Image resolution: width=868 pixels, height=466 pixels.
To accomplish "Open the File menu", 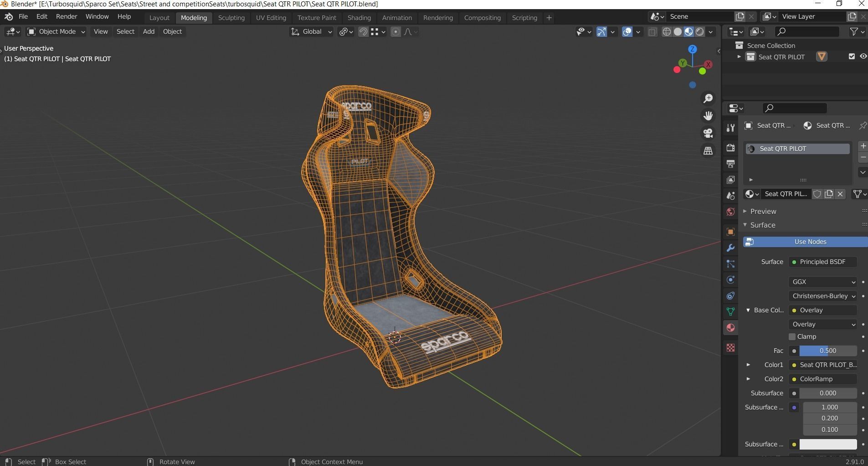I will (x=23, y=17).
